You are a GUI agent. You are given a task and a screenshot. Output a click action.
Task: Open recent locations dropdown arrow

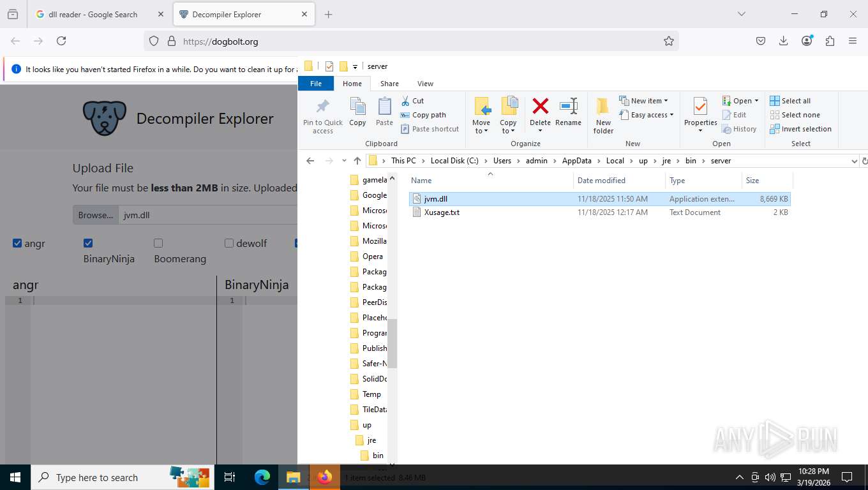(344, 161)
